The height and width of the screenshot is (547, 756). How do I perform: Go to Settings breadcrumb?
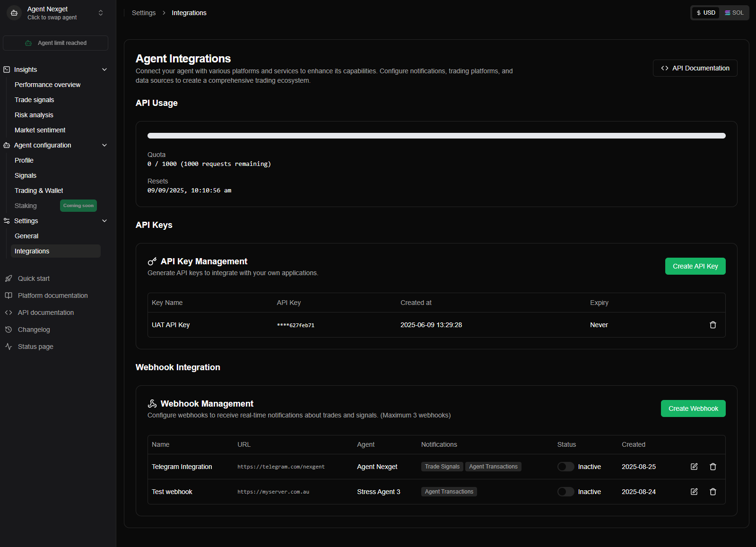point(144,13)
